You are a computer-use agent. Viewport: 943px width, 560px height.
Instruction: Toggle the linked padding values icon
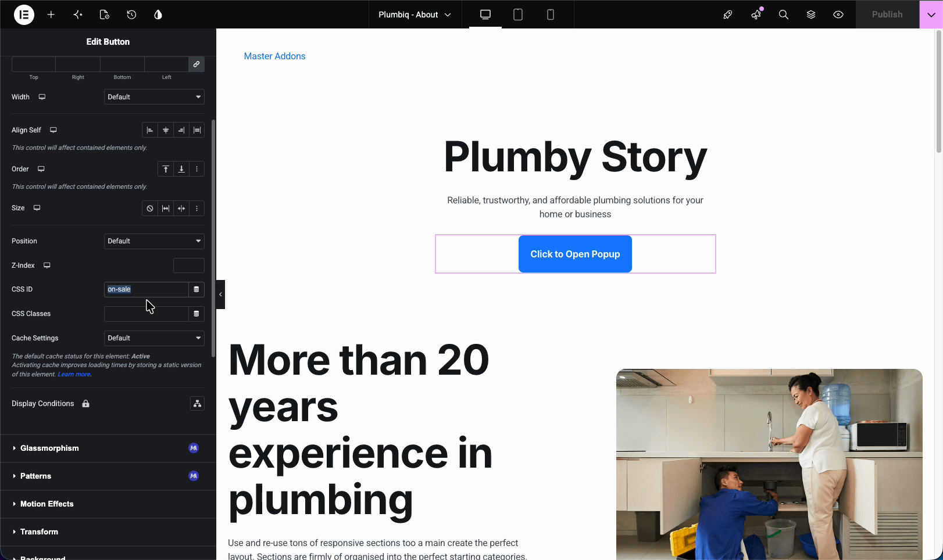197,64
